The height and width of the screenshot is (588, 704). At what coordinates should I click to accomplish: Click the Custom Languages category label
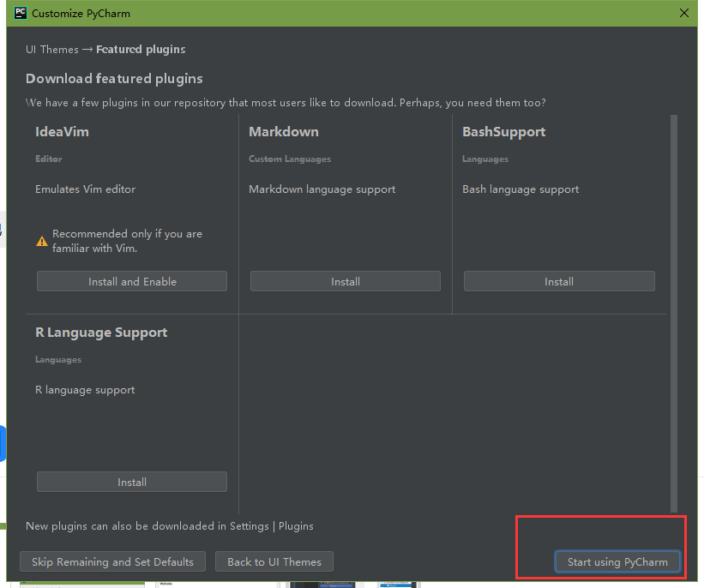pos(290,159)
